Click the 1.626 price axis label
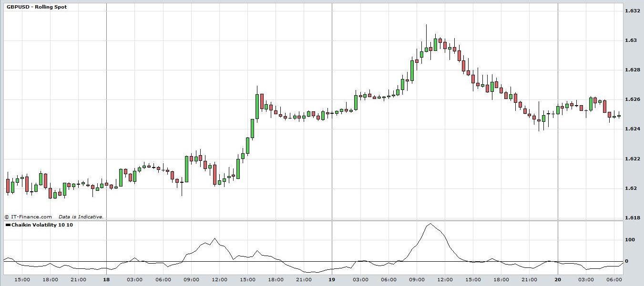This screenshot has height=286, width=644. coord(632,99)
